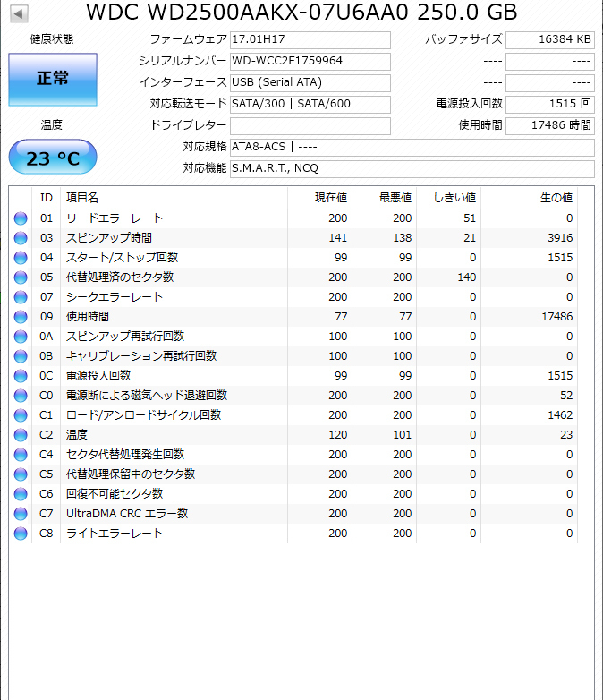Screen dimensions: 603x700
Task: Click the status icon for ID 05 row
Action: point(21,277)
